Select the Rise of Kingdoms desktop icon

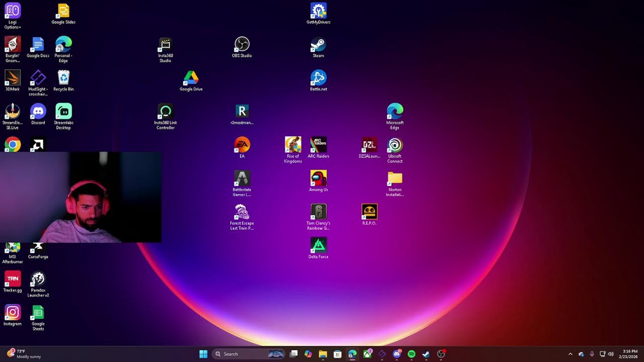[x=293, y=150]
